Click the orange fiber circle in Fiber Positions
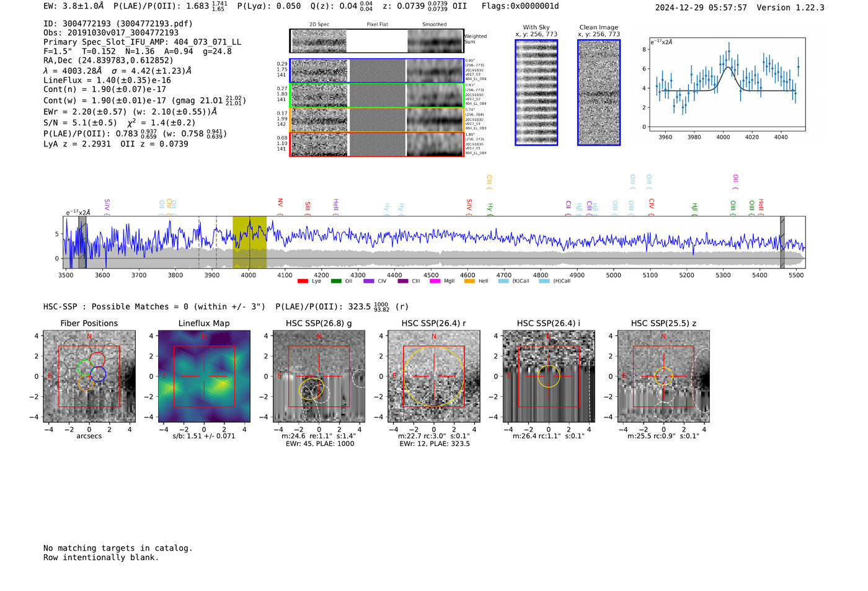Image resolution: width=868 pixels, height=591 pixels. point(86,383)
